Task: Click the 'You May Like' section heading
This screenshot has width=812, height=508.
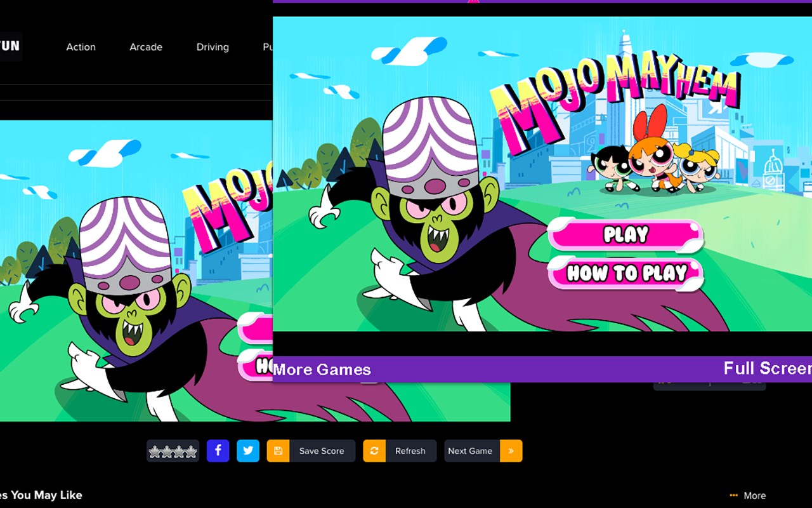Action: coord(41,495)
